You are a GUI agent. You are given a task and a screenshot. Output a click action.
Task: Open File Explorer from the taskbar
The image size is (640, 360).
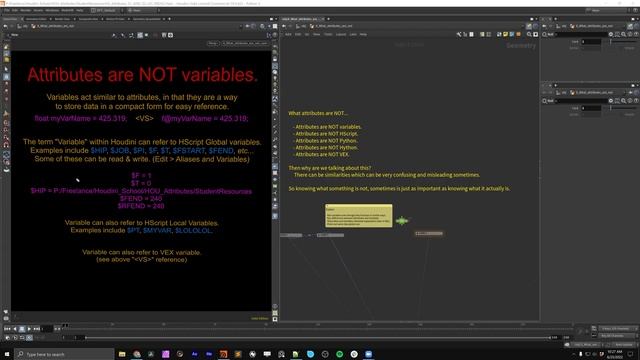(122, 354)
